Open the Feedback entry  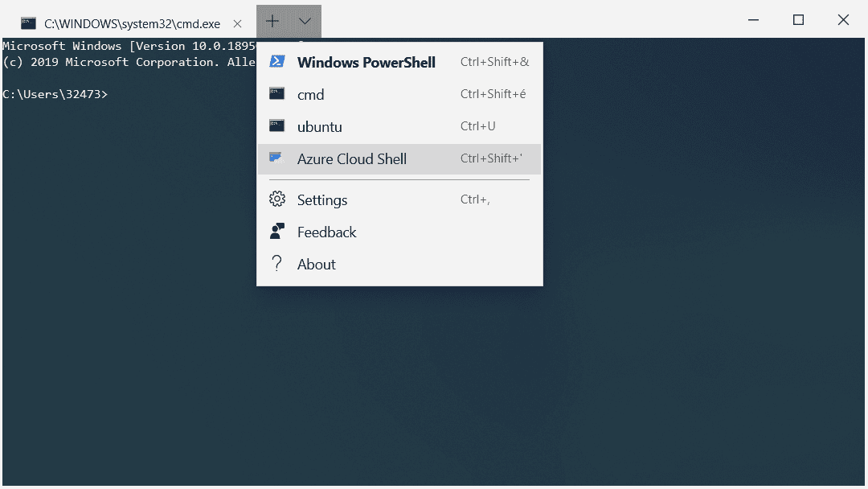[x=399, y=232]
